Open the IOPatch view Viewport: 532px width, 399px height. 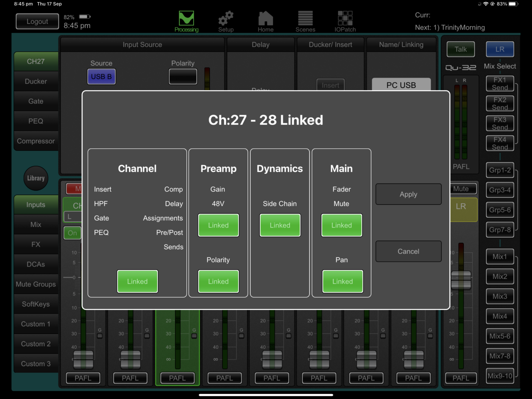[x=345, y=21]
